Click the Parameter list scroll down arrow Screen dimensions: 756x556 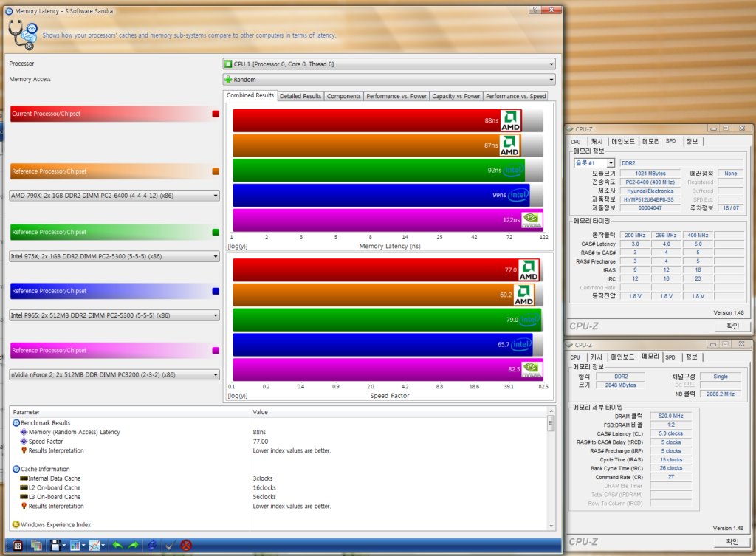[551, 526]
